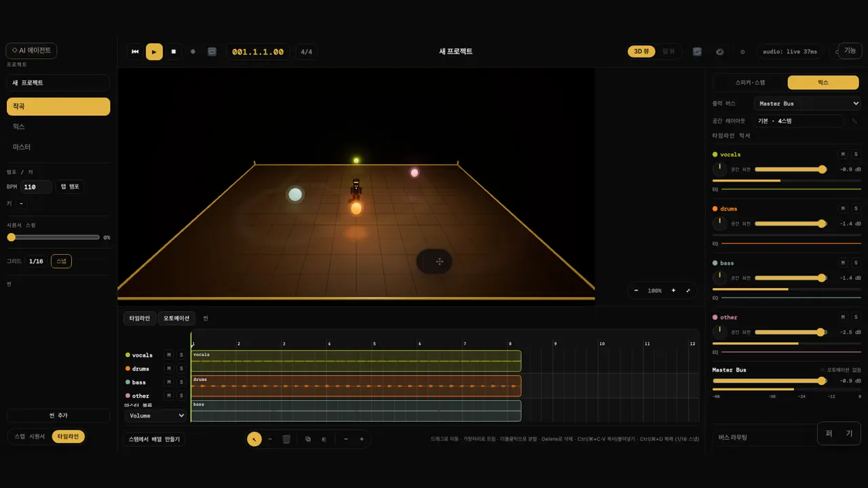This screenshot has width=868, height=488.
Task: Mute vocals in the mixer panel
Action: tap(843, 155)
